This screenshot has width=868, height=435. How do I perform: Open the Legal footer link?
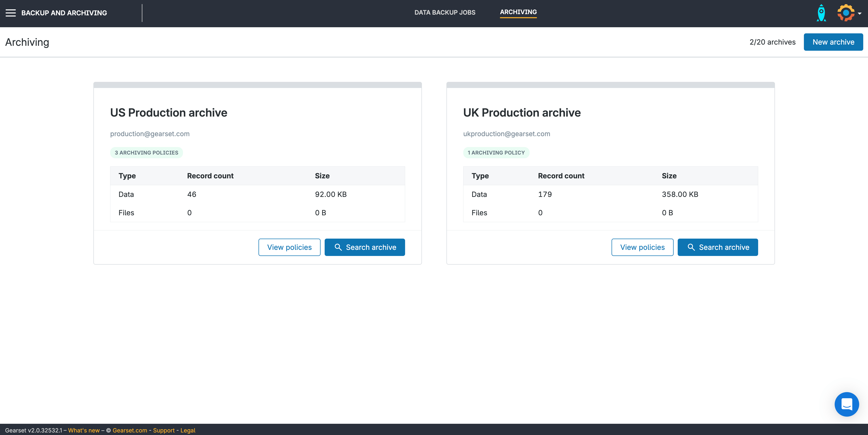pos(188,430)
